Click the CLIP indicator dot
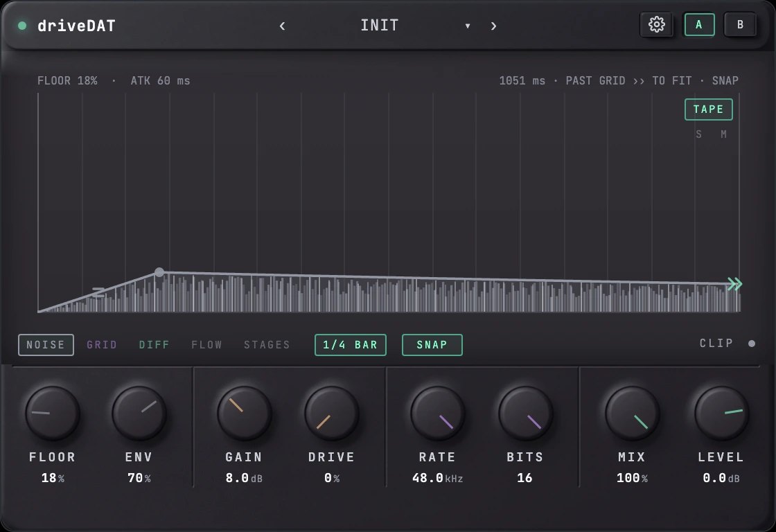 pyautogui.click(x=752, y=344)
